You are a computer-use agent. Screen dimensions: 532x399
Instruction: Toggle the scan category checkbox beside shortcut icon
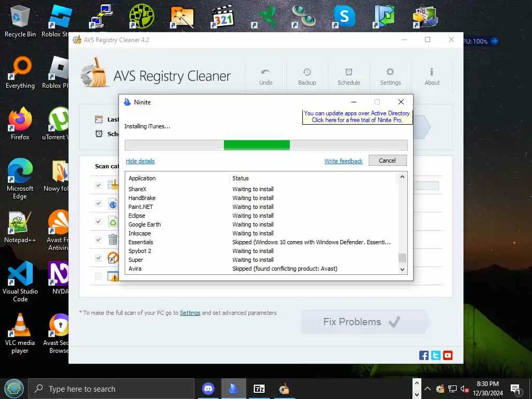pos(98,258)
